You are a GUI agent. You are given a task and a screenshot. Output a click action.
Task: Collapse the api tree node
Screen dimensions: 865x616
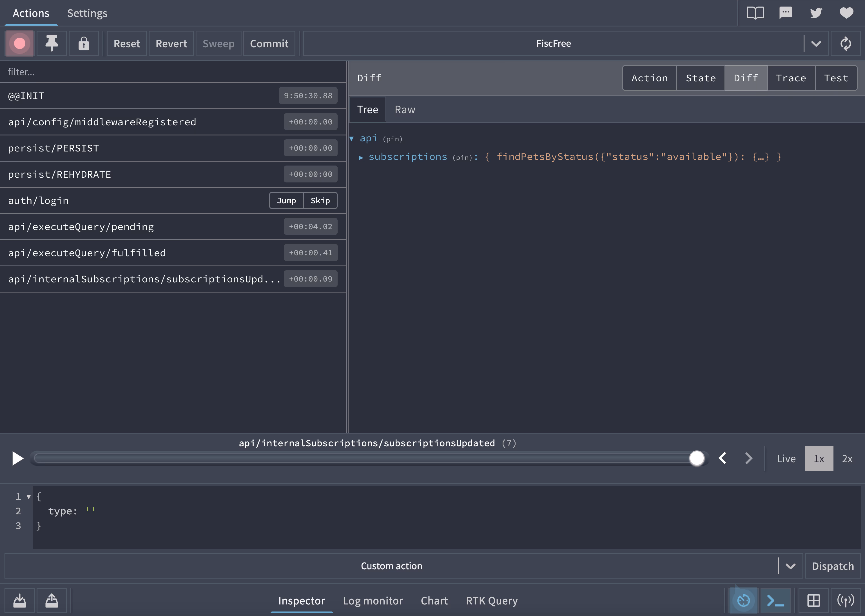(x=352, y=139)
